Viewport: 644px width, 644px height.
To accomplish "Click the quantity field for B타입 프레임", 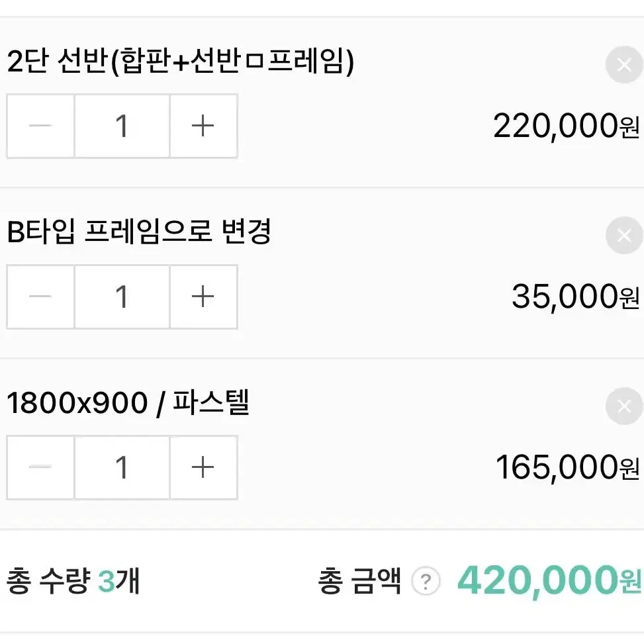I will 122,297.
